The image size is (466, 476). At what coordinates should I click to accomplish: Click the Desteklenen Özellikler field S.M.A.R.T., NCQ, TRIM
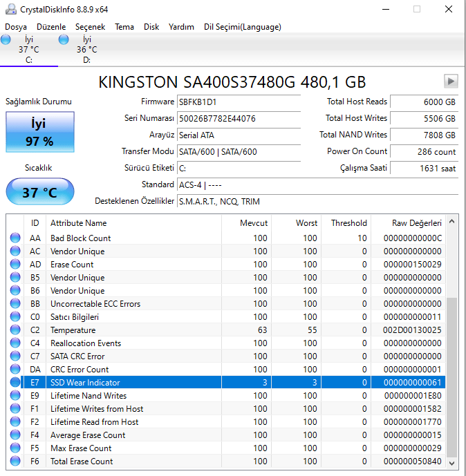(318, 202)
